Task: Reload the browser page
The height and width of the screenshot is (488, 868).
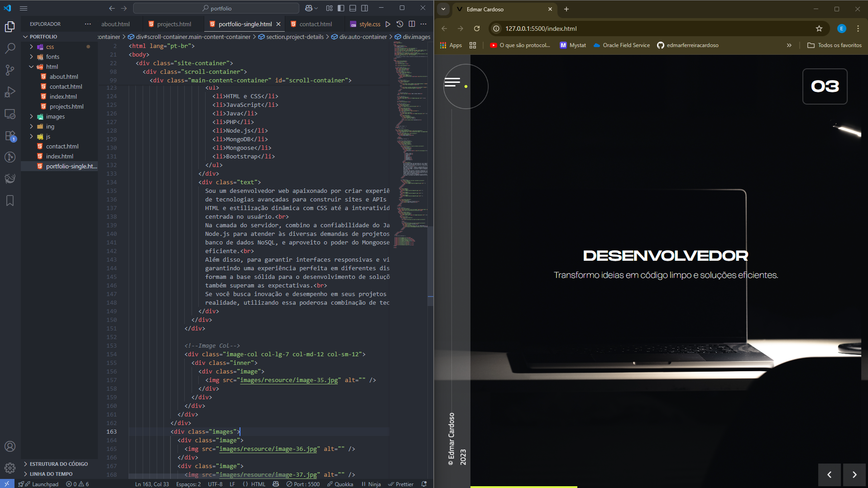Action: pos(477,29)
